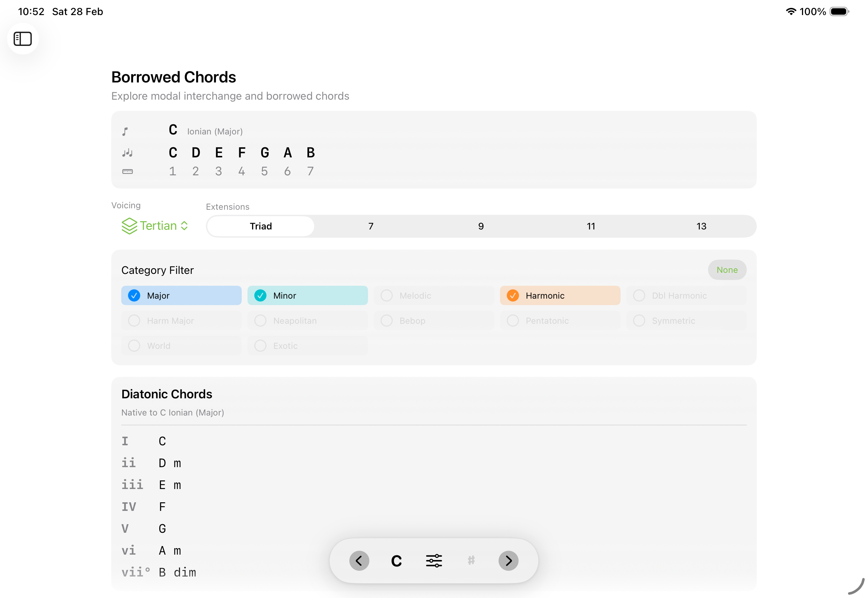
Task: Enable the Pentatonic category filter
Action: point(560,321)
